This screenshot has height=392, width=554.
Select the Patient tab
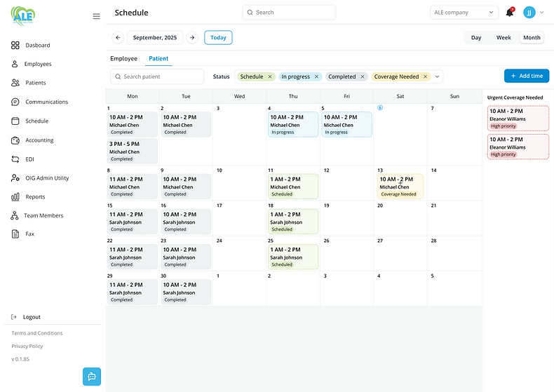(158, 59)
